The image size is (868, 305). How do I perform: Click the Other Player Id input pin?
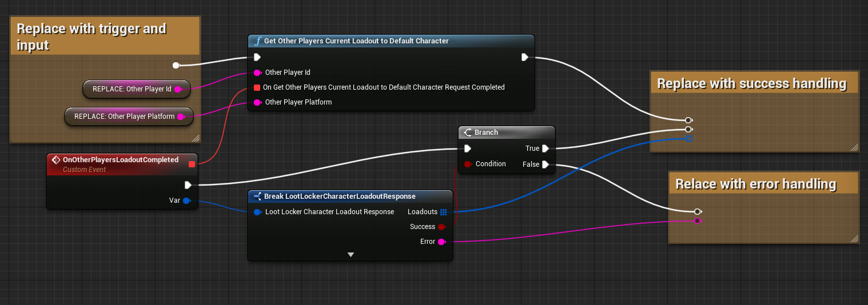coord(257,73)
